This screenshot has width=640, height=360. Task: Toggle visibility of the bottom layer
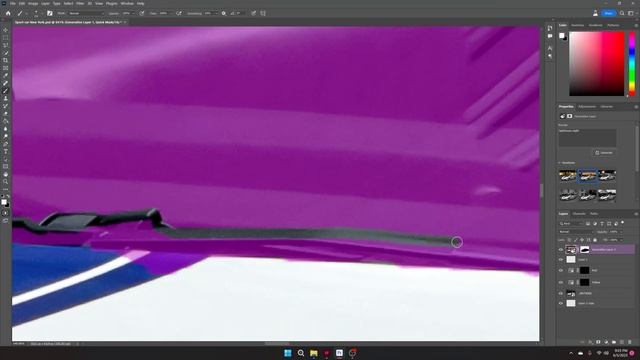[x=561, y=303]
